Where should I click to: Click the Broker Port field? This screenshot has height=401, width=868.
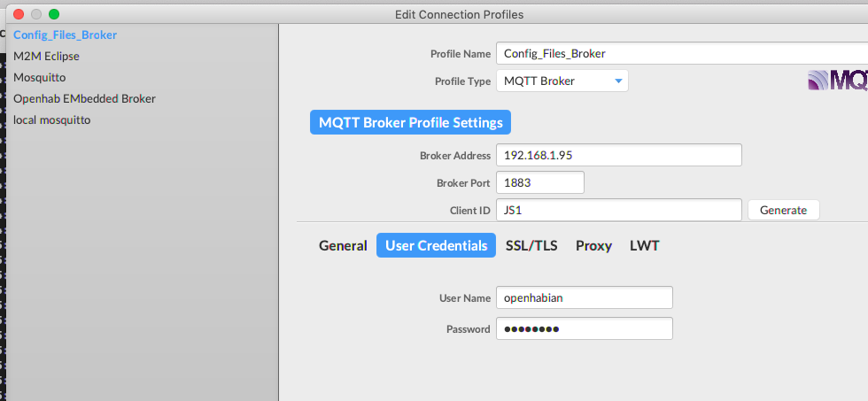[x=539, y=182]
